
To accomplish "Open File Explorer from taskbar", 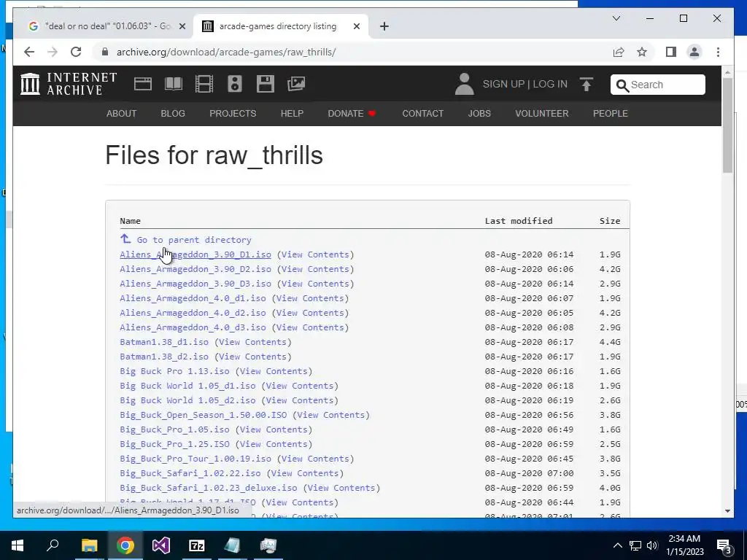I will point(89,545).
